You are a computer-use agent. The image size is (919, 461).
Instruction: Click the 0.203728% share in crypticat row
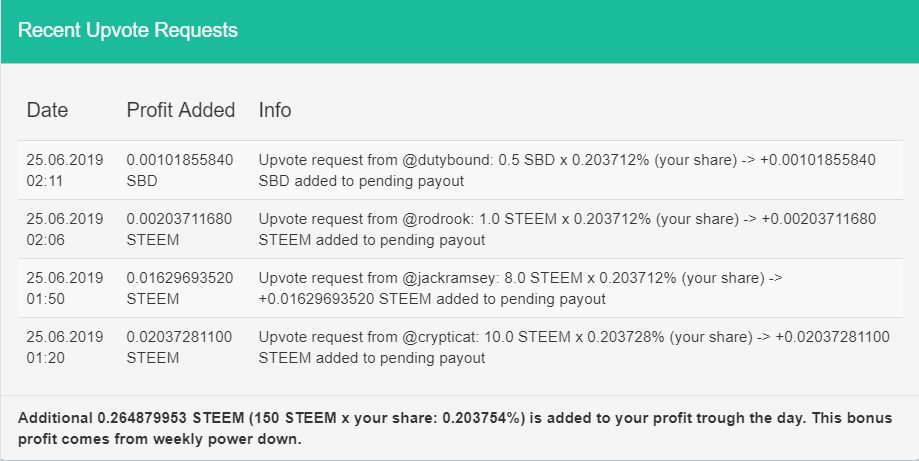625,337
